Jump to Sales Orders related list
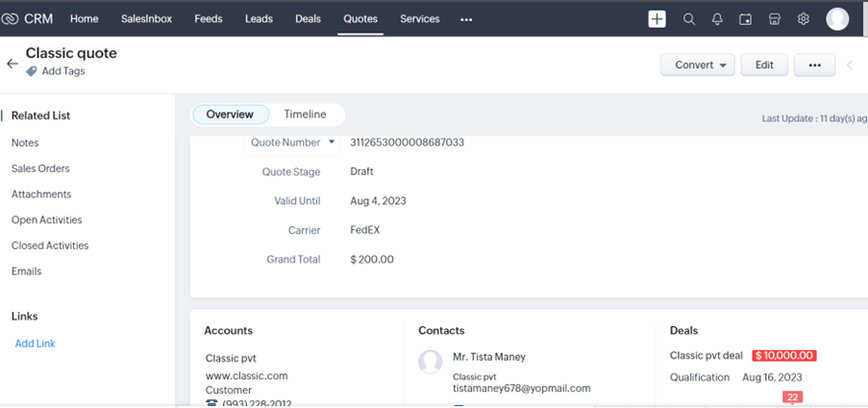The image size is (868, 408). [x=40, y=168]
